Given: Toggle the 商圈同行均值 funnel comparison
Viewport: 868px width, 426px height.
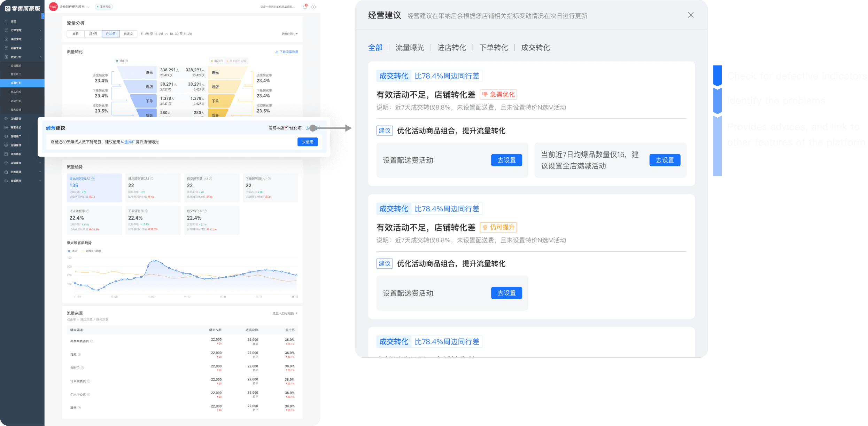Looking at the screenshot, I should [236, 61].
